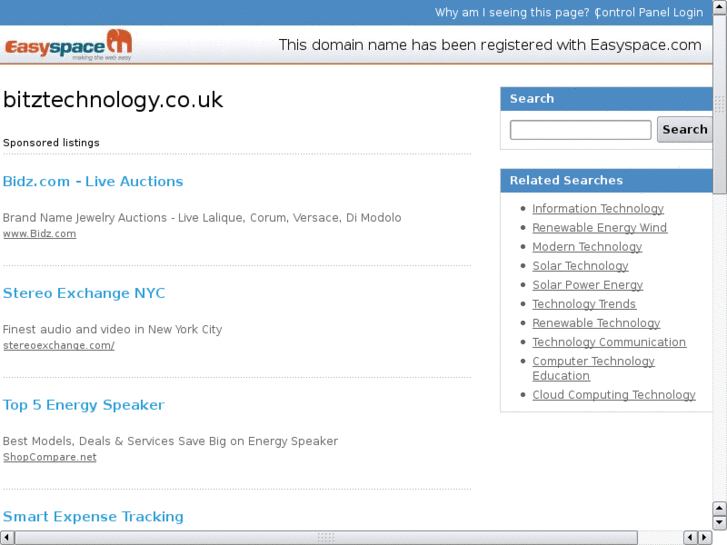Image resolution: width=727 pixels, height=545 pixels.
Task: Open 'Bidz.com - Live Auctions' listing
Action: tap(93, 181)
